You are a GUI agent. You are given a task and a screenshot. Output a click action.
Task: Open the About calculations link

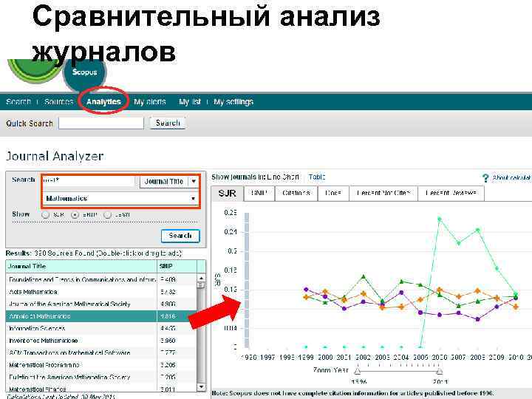511,177
